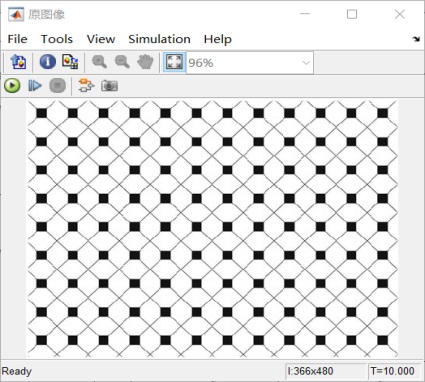The image size is (425, 382).
Task: Click the dock window arrow in the menu bar
Action: click(416, 39)
